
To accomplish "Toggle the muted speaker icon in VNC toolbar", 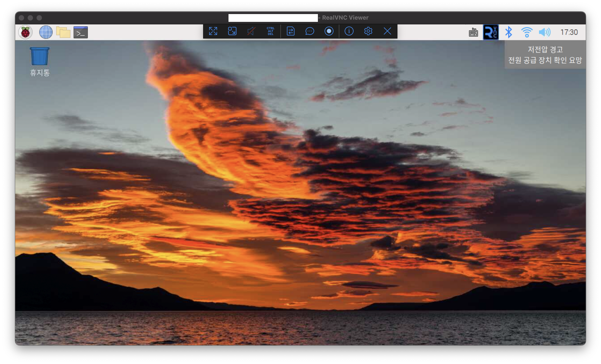I will (x=251, y=31).
